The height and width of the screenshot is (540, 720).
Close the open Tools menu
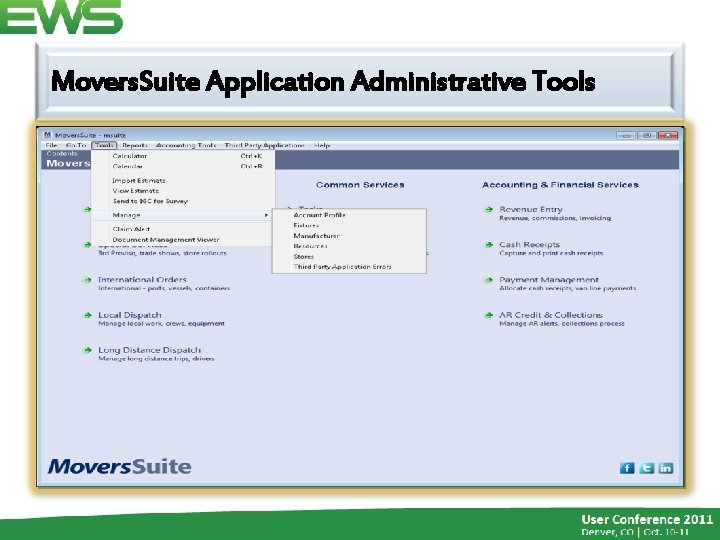point(104,146)
